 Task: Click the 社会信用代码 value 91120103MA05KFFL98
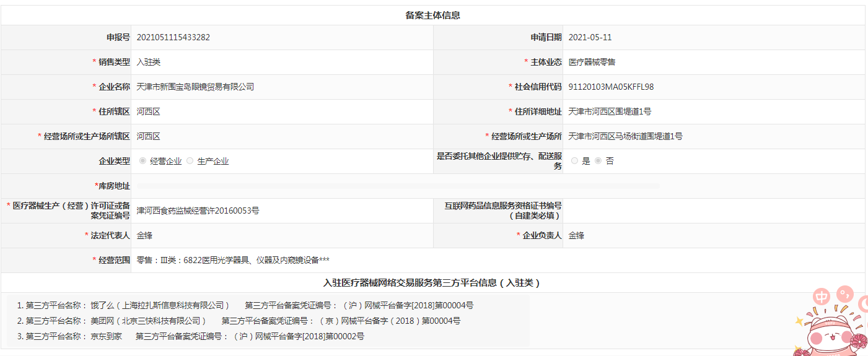(x=611, y=87)
